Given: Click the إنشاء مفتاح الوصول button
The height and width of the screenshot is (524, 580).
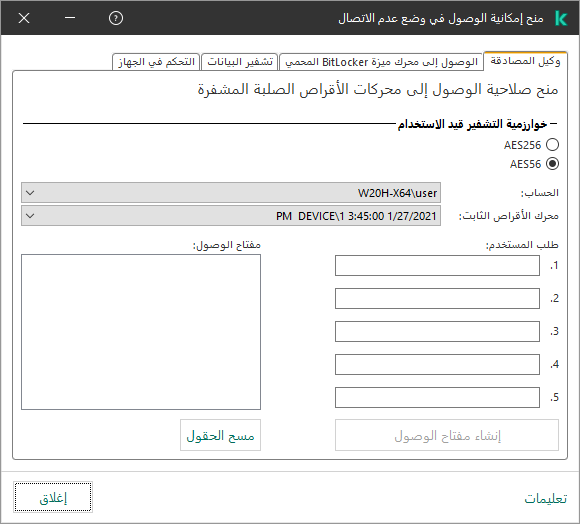Looking at the screenshot, I should click(x=447, y=435).
